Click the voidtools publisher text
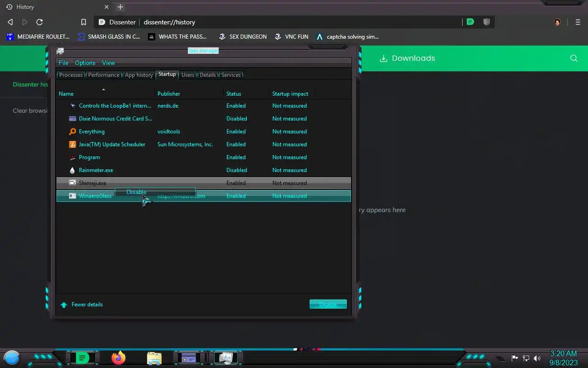The width and height of the screenshot is (588, 368). [169, 132]
